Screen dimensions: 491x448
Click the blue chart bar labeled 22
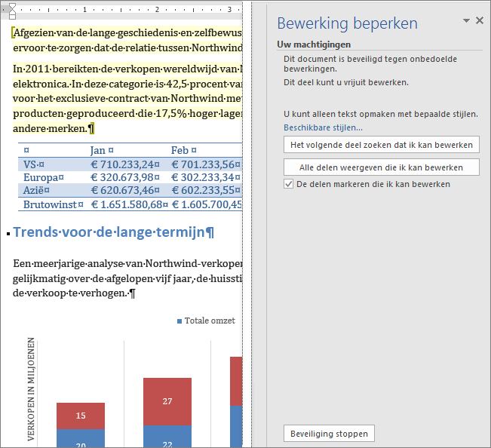click(167, 436)
